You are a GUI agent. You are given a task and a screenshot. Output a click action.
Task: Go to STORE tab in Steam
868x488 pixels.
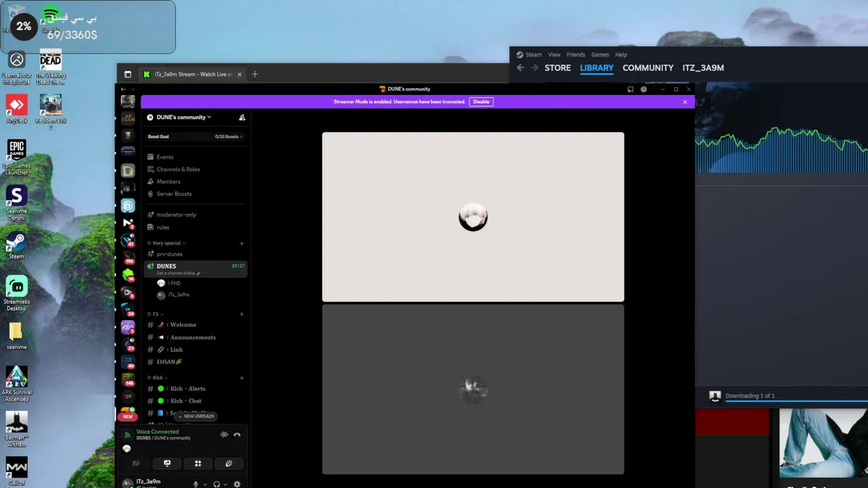click(557, 68)
